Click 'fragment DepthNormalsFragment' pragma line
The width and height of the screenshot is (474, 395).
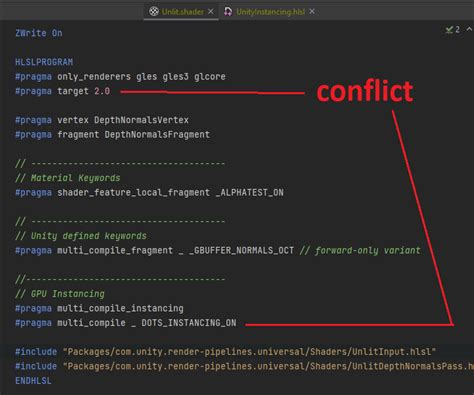(x=113, y=135)
